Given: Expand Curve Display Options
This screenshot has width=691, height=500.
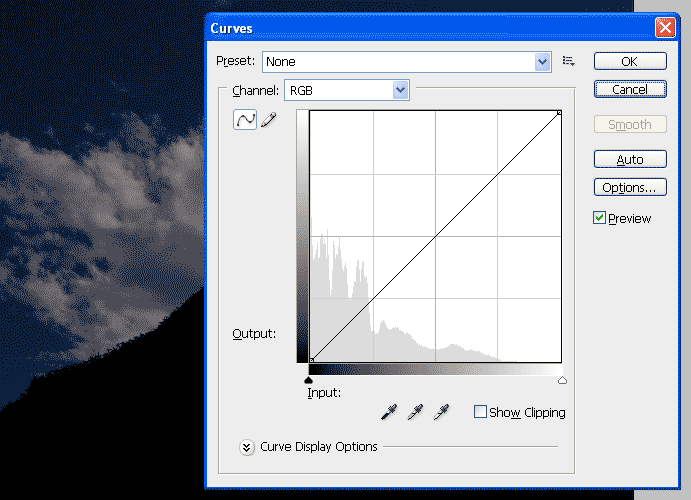Looking at the screenshot, I should pos(247,447).
